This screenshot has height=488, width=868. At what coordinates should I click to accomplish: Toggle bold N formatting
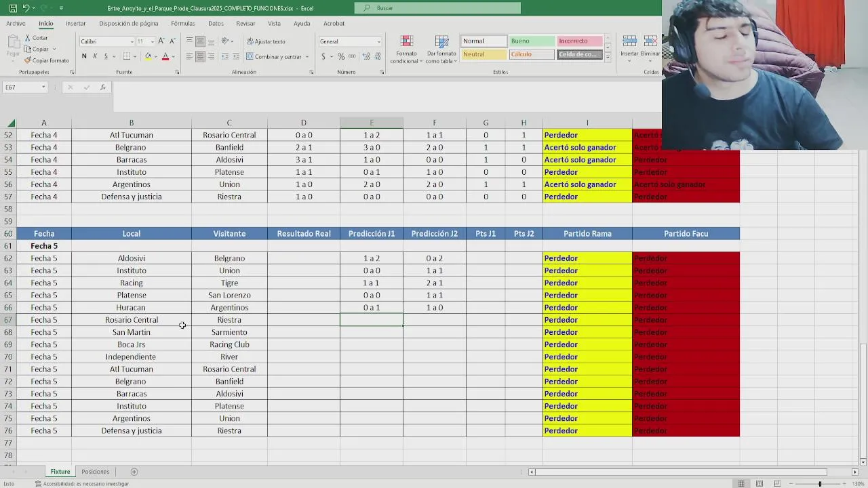pos(84,56)
